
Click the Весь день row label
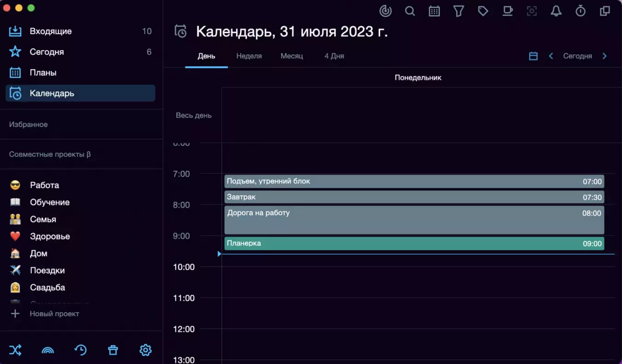[194, 115]
